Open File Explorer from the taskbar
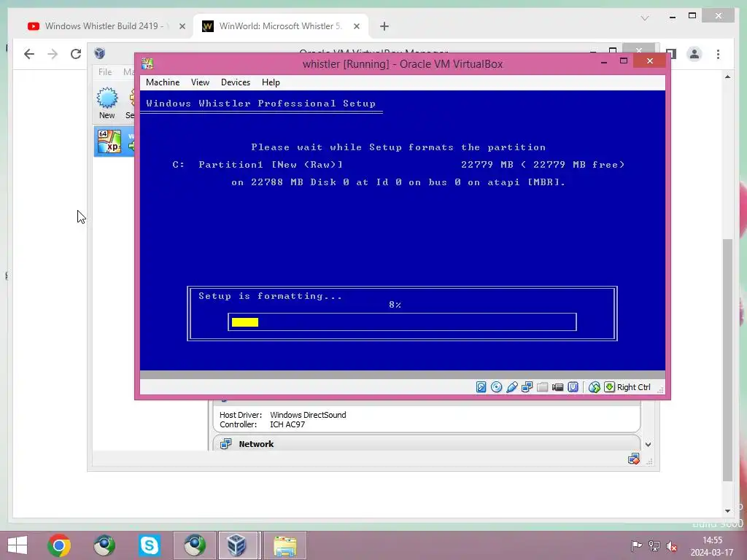 tap(285, 545)
